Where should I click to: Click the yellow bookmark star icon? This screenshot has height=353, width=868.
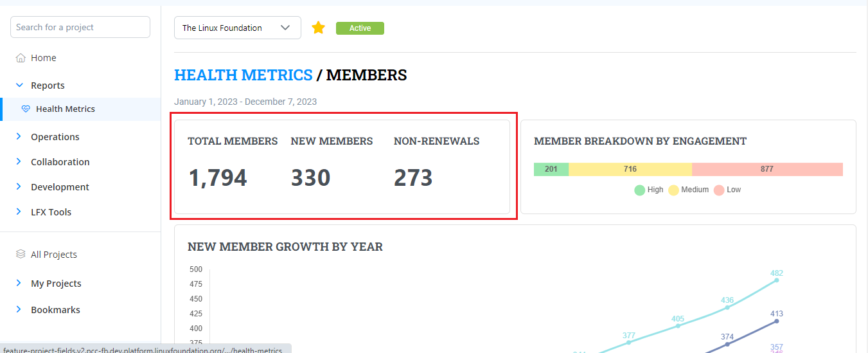(x=318, y=28)
